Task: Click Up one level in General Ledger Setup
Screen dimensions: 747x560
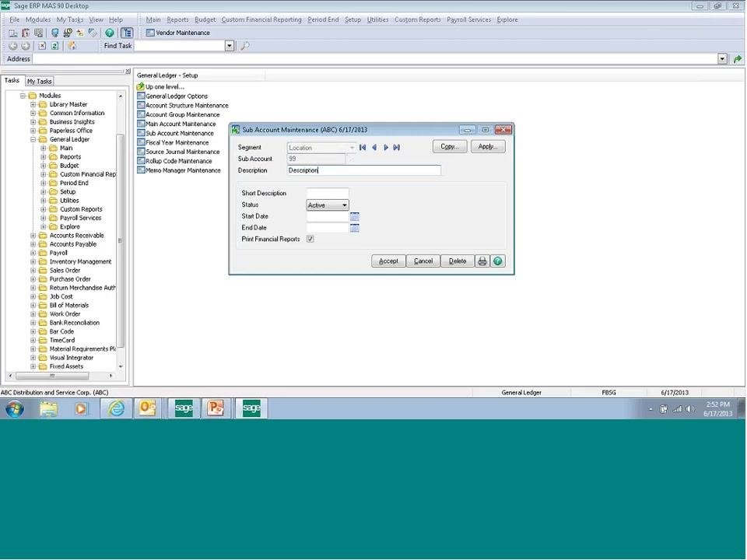Action: 160,86
